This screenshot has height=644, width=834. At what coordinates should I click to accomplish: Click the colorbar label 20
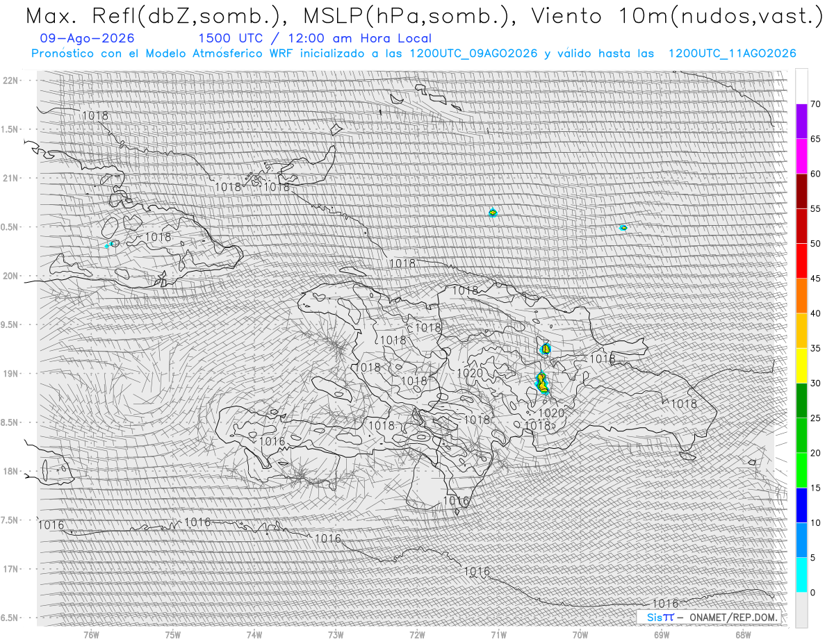(x=815, y=453)
